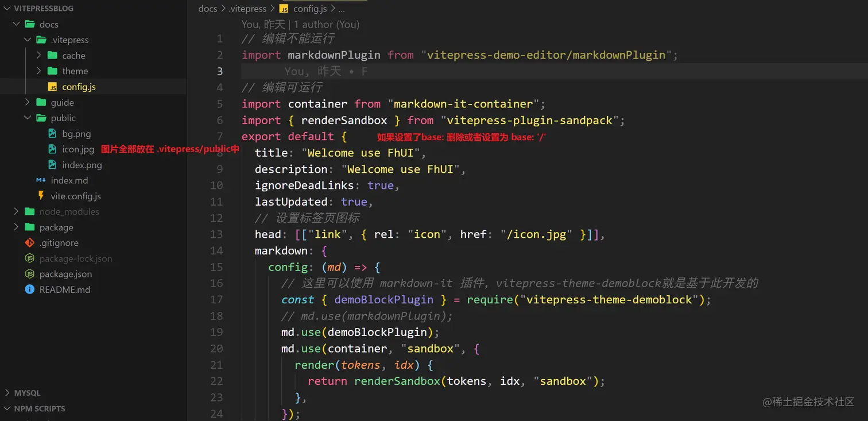Click md.use(demoBlockPlugin) on line 19
868x421 pixels.
[360, 333]
